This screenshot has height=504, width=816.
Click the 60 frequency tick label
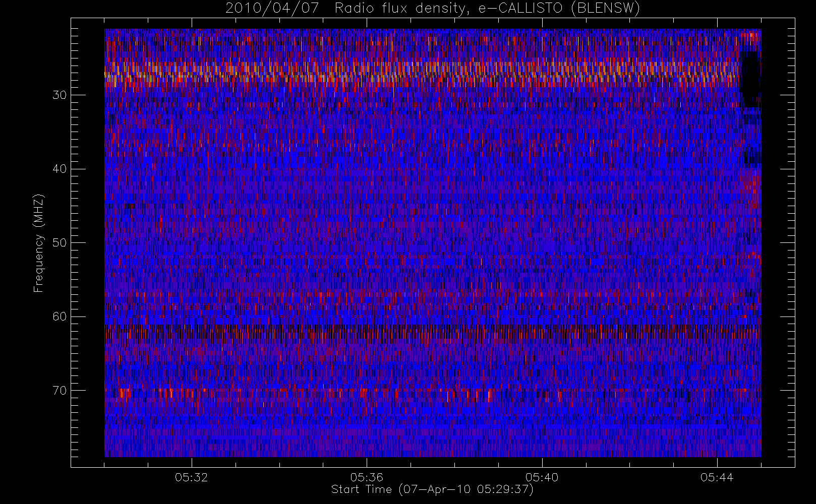point(60,317)
